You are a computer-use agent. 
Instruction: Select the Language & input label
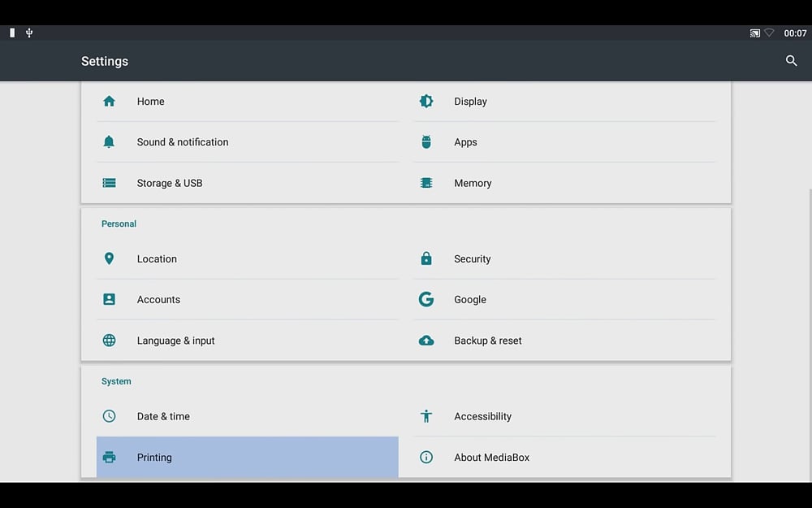point(175,341)
